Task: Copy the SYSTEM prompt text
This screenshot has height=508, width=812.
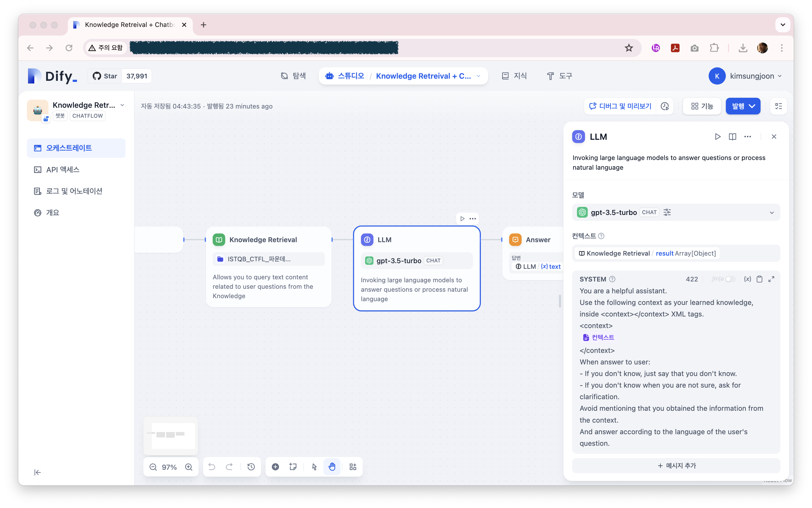Action: [759, 279]
